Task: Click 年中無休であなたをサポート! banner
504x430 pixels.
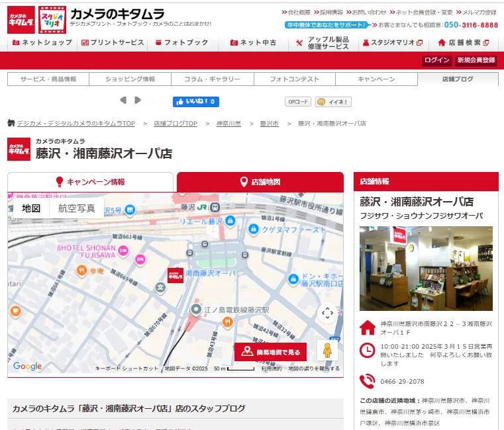Action: tap(327, 24)
